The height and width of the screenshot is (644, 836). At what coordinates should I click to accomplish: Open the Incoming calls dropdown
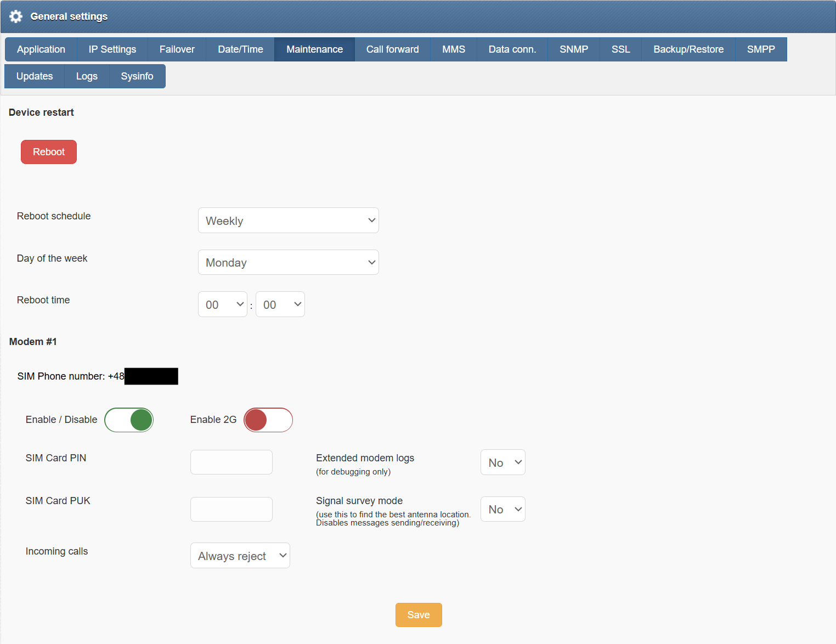tap(240, 556)
